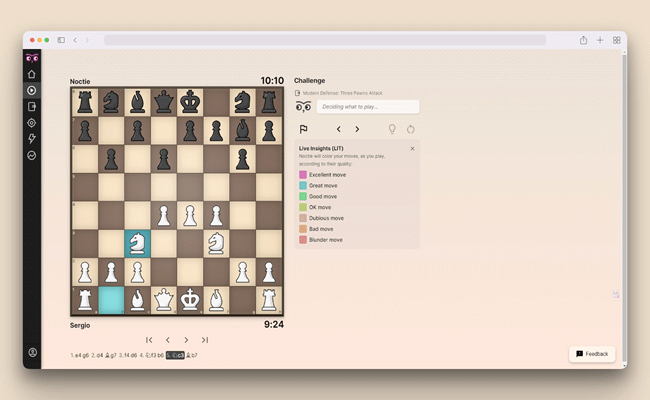
Task: Open the lightning bolt section in sidebar
Action: click(32, 139)
